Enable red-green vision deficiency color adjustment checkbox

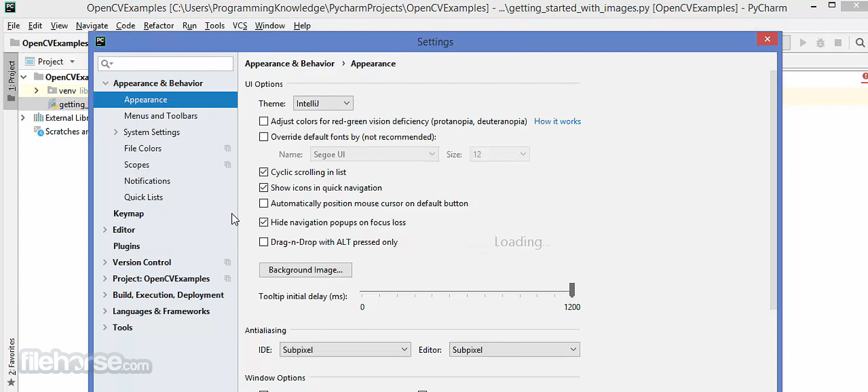264,121
